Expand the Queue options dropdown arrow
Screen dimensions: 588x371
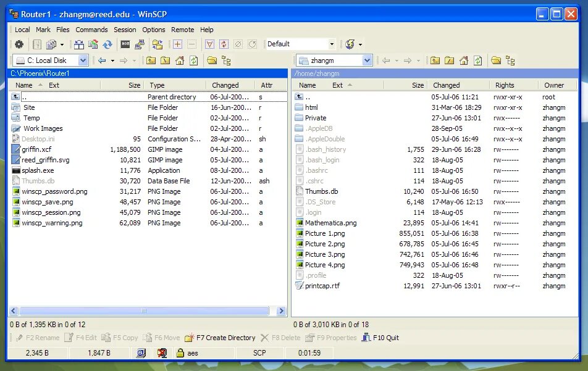click(62, 44)
